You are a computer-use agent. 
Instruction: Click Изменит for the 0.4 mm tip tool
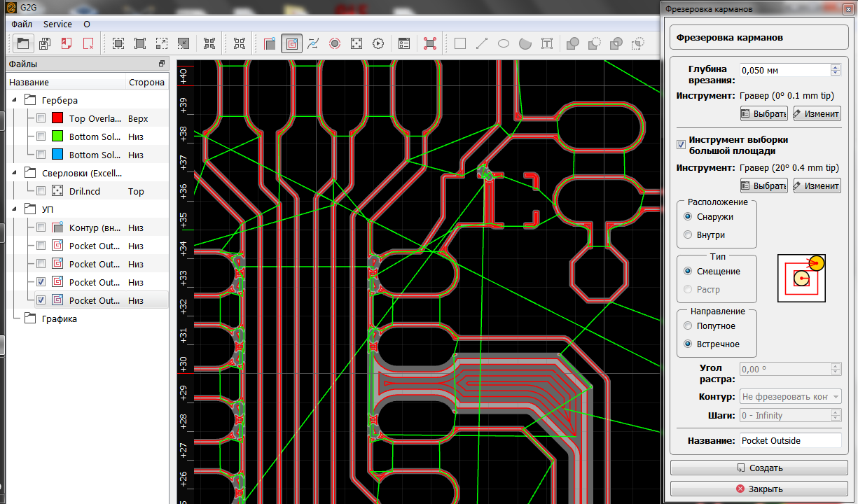(817, 185)
